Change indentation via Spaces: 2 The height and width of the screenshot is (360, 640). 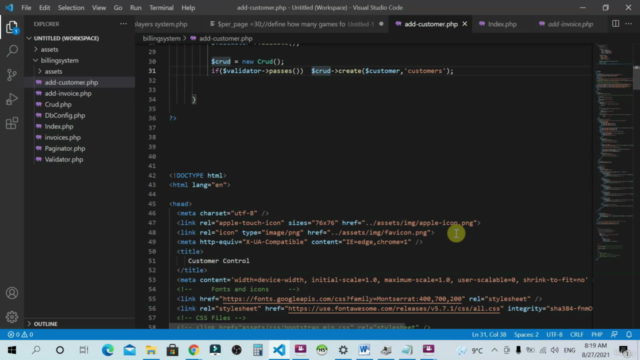(526, 334)
